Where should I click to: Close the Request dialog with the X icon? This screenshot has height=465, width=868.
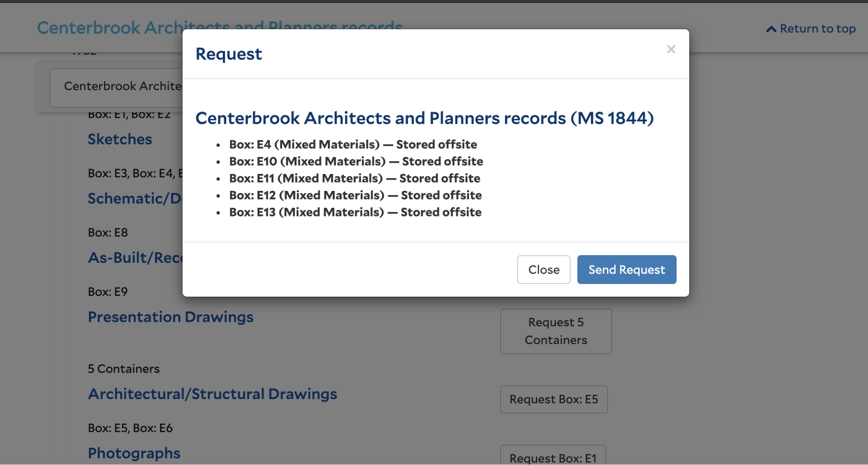[x=671, y=49]
